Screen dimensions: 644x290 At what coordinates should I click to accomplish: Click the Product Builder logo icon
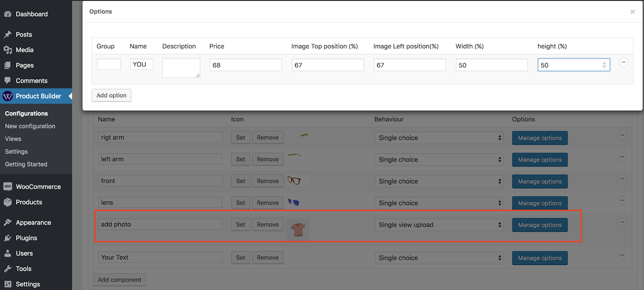click(x=8, y=96)
